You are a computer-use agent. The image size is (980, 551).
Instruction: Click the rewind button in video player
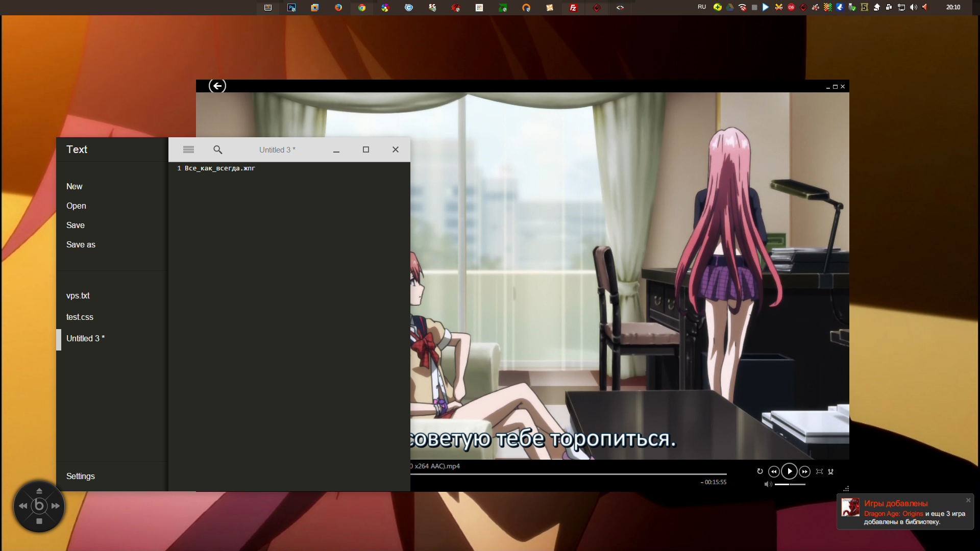point(774,472)
